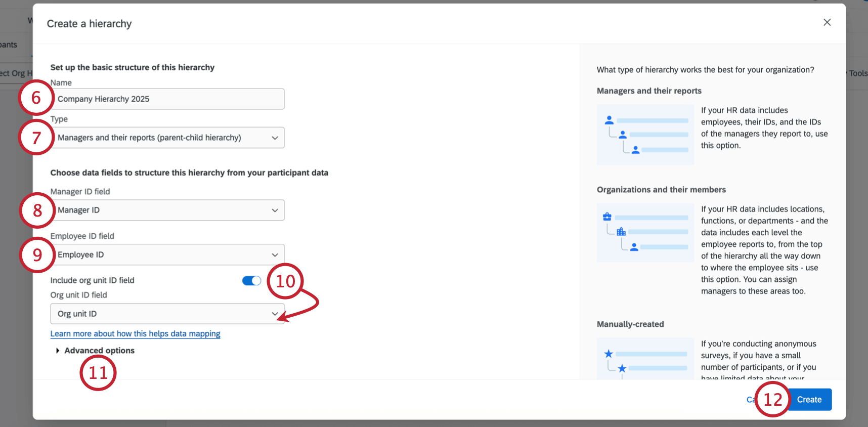Click the Advanced options disclosure triangle

pos(58,351)
